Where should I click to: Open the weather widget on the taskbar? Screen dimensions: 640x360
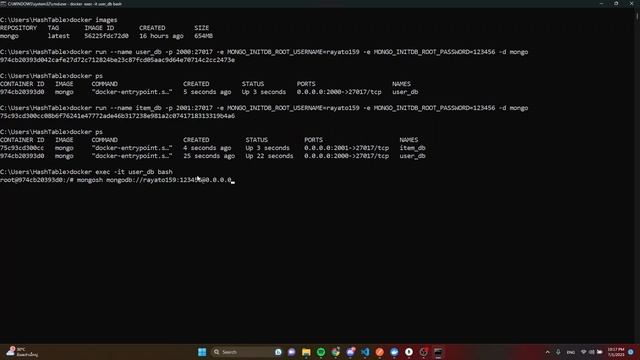22,352
